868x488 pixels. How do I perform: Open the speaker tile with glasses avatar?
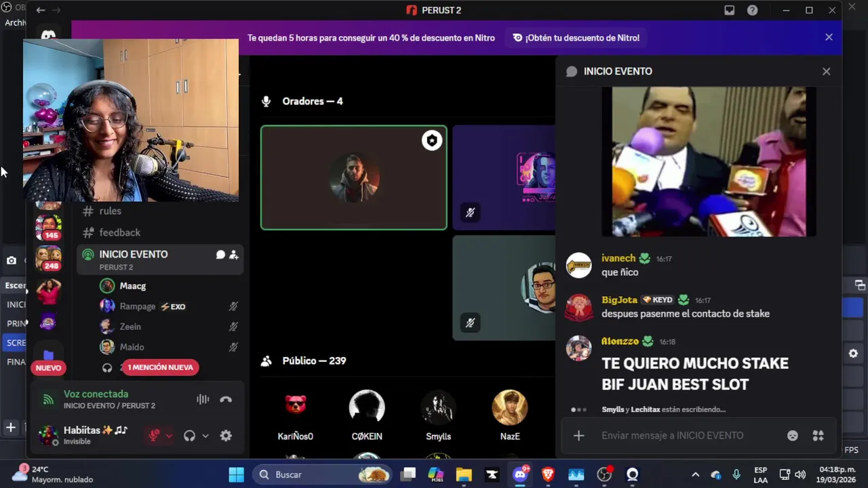pyautogui.click(x=504, y=287)
